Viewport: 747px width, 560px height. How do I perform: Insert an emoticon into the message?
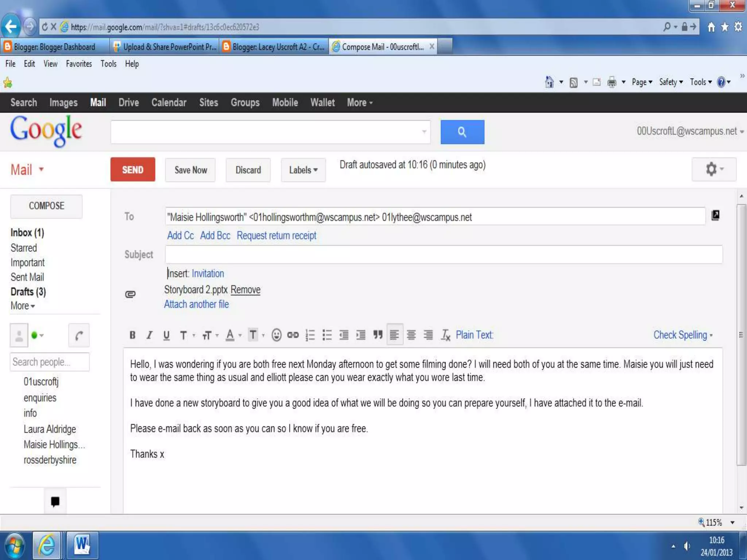(276, 335)
